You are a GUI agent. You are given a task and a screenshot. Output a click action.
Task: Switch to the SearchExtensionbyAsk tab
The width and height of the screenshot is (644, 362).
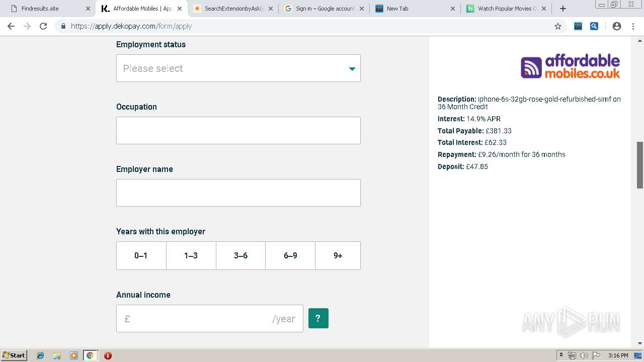click(231, 9)
